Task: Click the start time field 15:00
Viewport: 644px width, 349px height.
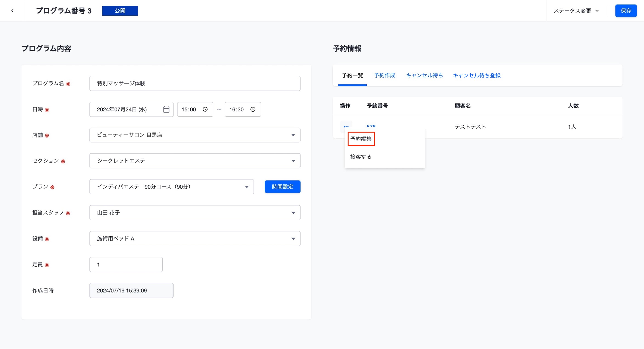Action: 195,109
